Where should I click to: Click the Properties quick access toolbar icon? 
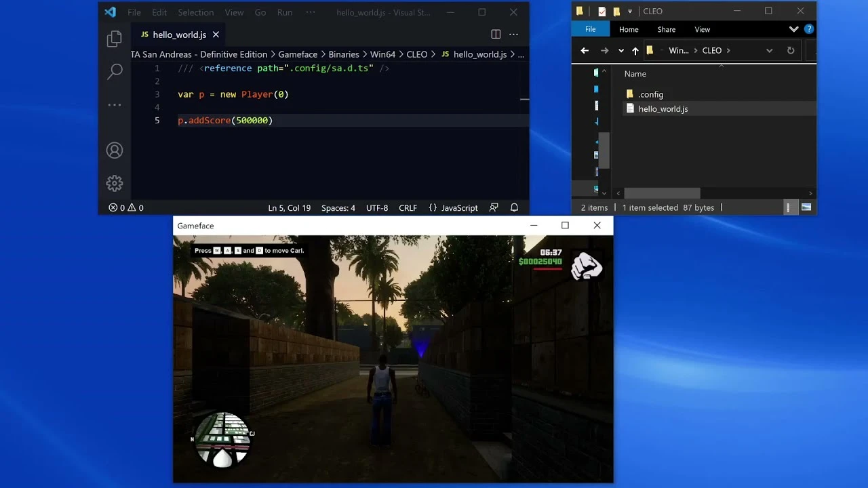click(x=601, y=12)
